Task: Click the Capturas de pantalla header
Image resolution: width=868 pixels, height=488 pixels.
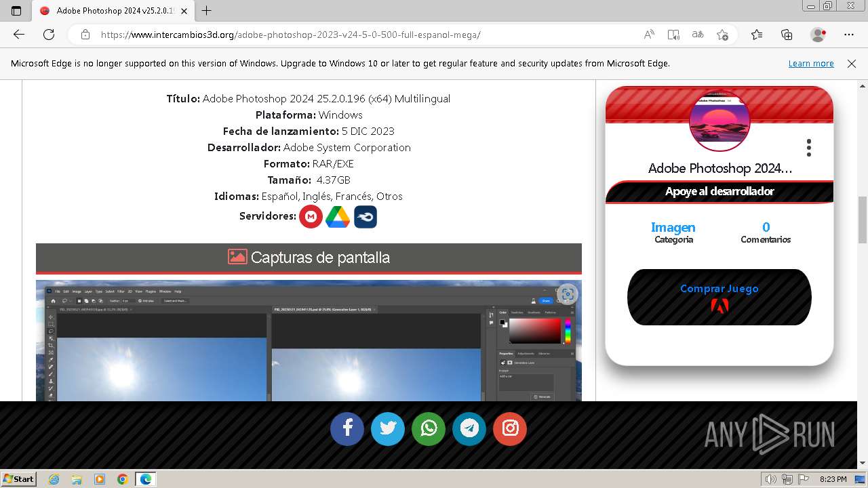Action: tap(309, 258)
